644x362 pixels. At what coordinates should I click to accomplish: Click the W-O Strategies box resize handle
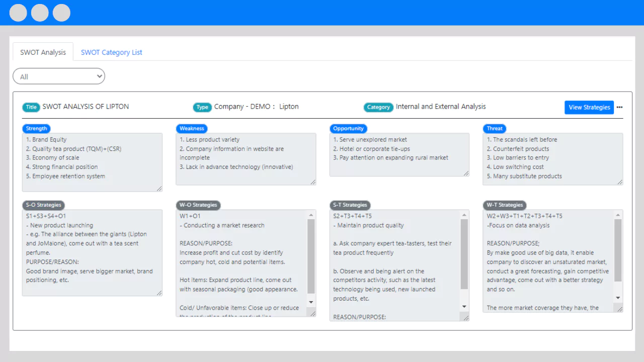tap(313, 314)
